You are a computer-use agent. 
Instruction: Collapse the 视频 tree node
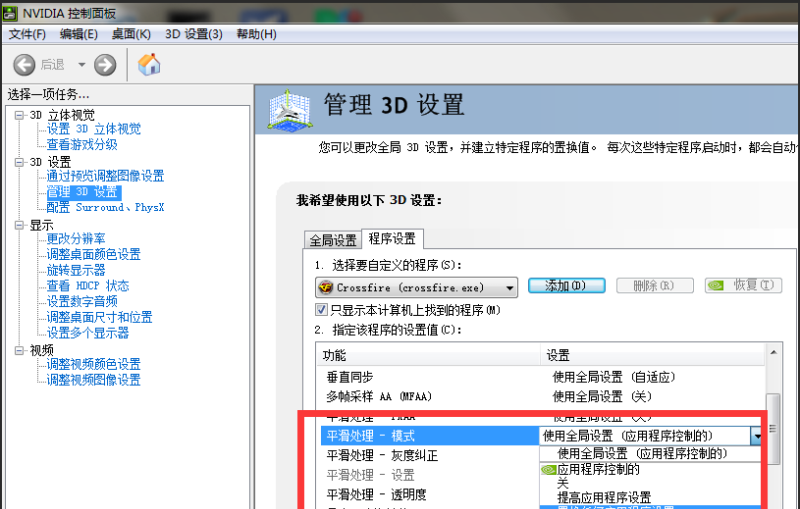click(x=19, y=350)
